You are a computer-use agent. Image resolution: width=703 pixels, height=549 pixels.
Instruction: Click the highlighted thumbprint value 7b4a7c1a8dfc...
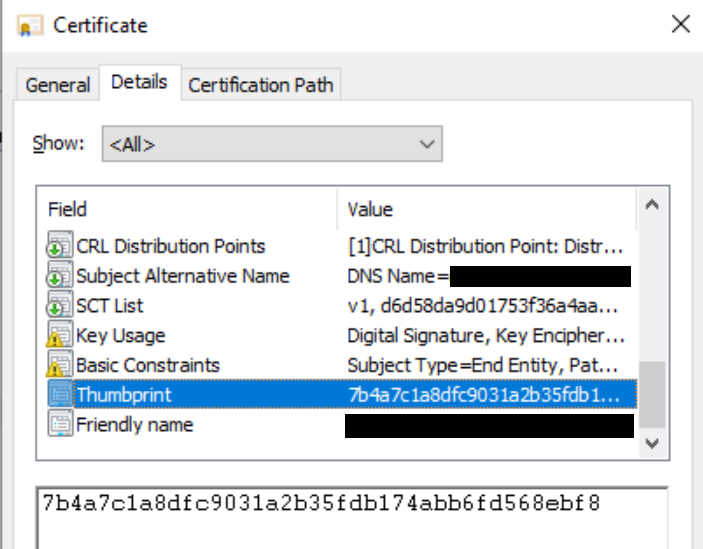(484, 394)
